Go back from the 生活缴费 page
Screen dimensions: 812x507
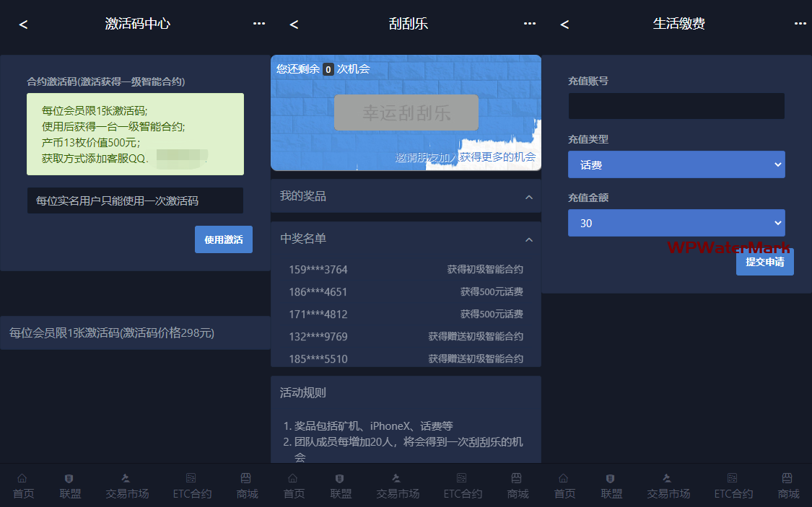click(x=564, y=25)
